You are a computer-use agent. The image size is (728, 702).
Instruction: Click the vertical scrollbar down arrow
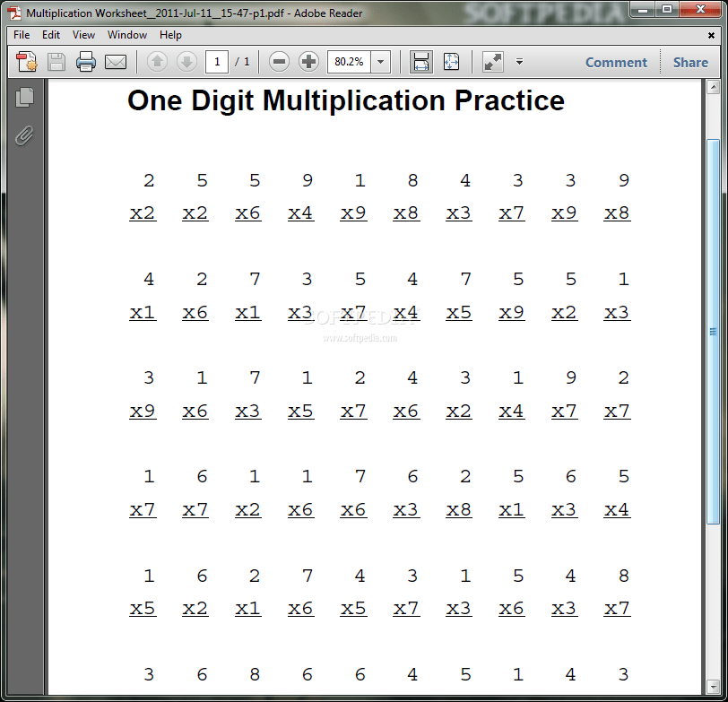click(713, 687)
